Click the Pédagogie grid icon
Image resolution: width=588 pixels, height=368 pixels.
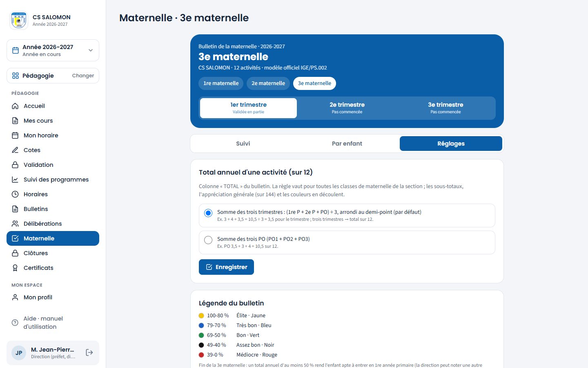click(16, 76)
